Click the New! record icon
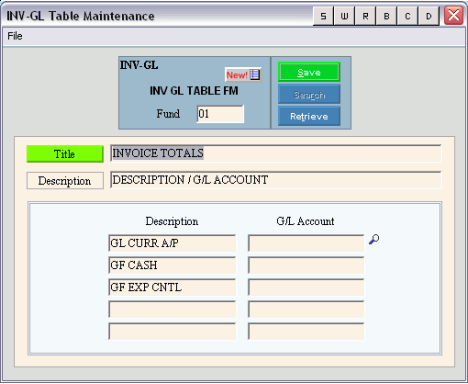This screenshot has width=468, height=384. coord(243,75)
